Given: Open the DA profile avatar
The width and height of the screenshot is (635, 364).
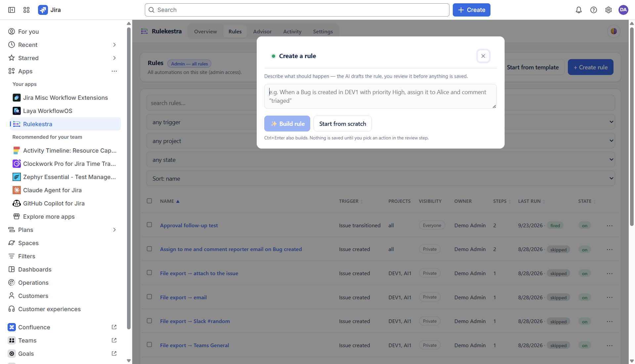Looking at the screenshot, I should (623, 10).
